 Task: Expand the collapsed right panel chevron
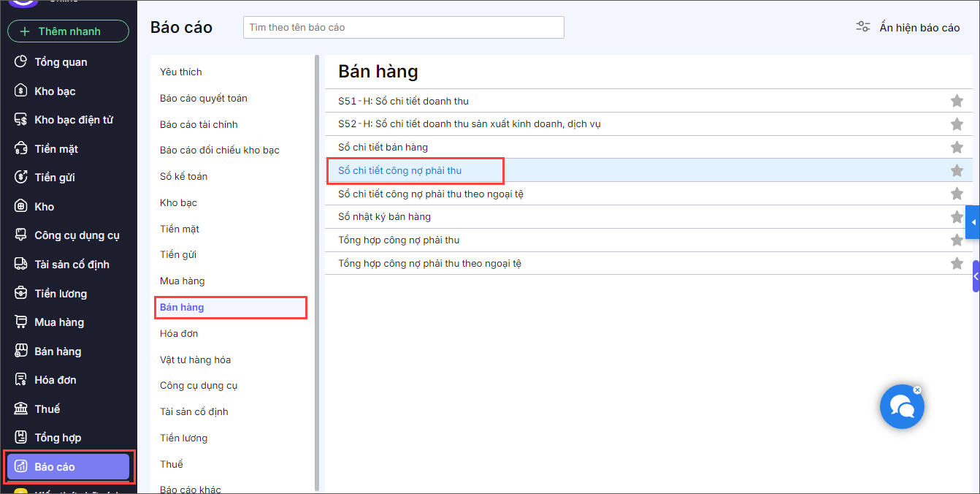976,276
